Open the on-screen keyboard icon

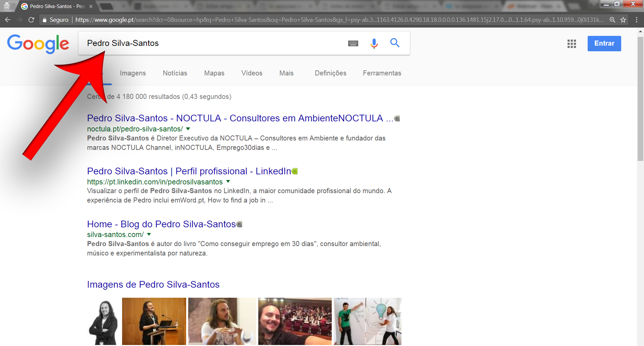tap(353, 43)
